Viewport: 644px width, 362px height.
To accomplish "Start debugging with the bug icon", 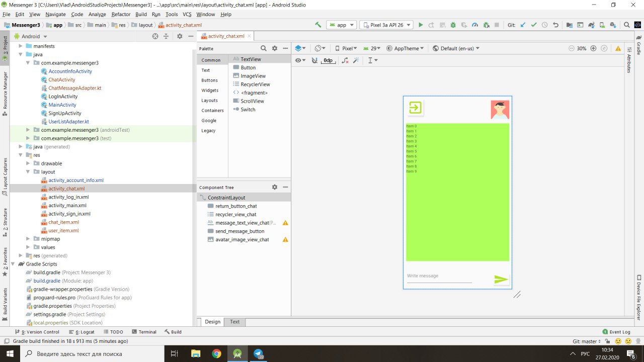I will pos(453,25).
